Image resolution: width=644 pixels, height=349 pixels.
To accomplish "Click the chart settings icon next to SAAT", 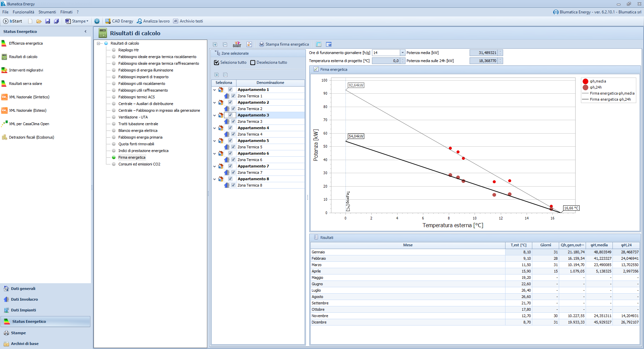I will coord(249,44).
